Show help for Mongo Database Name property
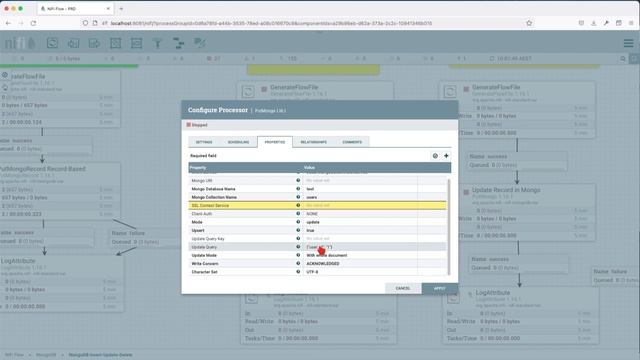The width and height of the screenshot is (640, 360). 298,189
